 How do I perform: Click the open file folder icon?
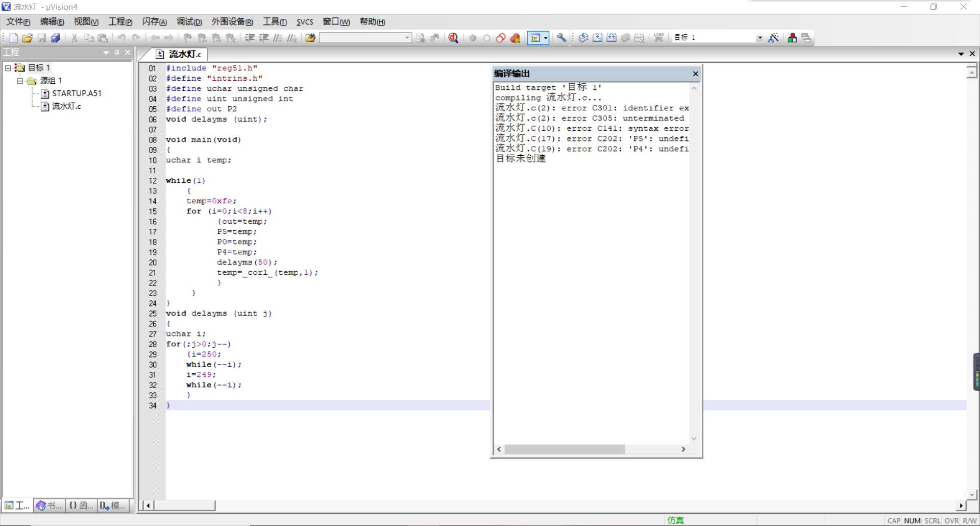28,38
